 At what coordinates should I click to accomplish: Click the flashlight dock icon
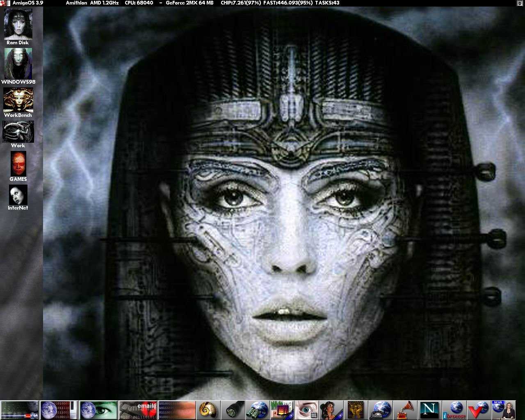pyautogui.click(x=233, y=410)
